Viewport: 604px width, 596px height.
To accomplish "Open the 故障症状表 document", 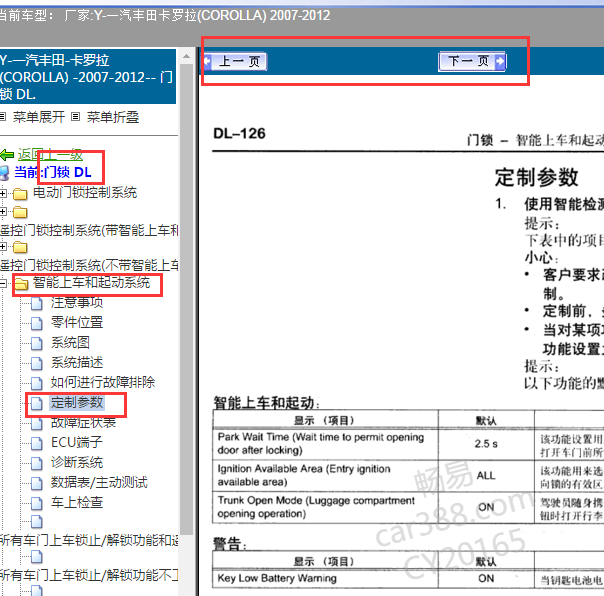I will pos(84,423).
